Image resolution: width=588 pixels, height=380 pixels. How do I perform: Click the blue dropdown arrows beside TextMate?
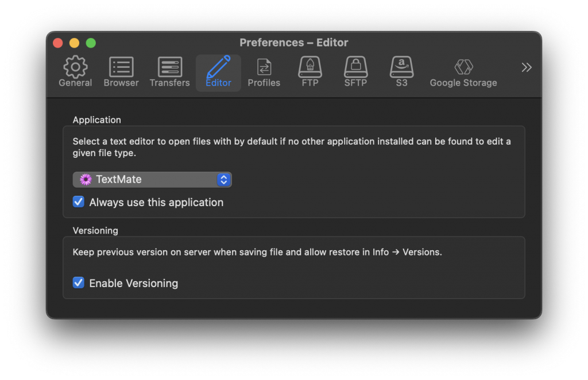point(224,180)
